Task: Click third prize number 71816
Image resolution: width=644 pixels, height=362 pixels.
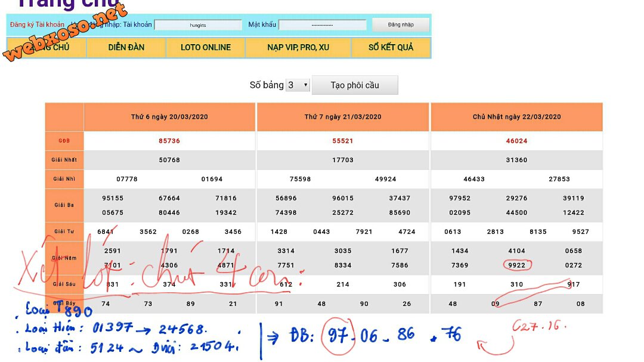Action: [x=227, y=198]
